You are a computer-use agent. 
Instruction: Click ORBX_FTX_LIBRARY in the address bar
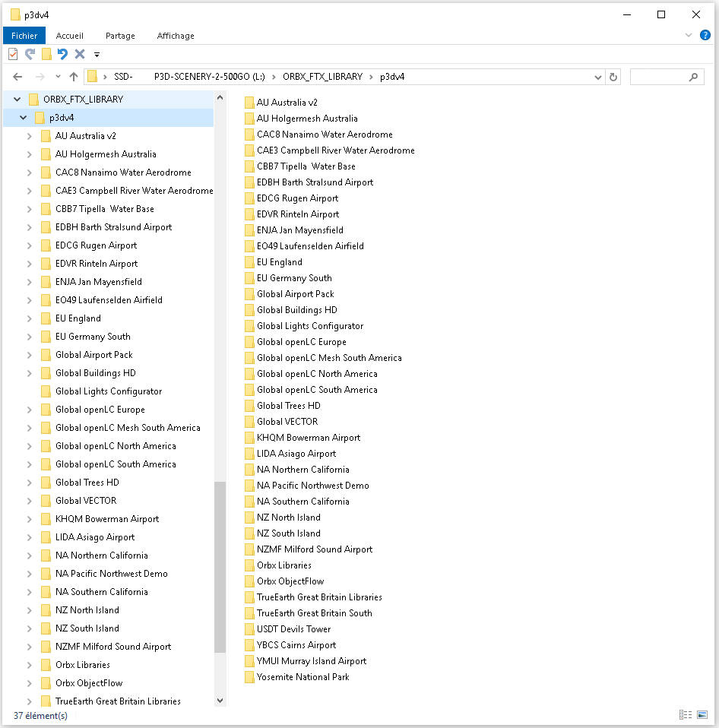[x=322, y=77]
